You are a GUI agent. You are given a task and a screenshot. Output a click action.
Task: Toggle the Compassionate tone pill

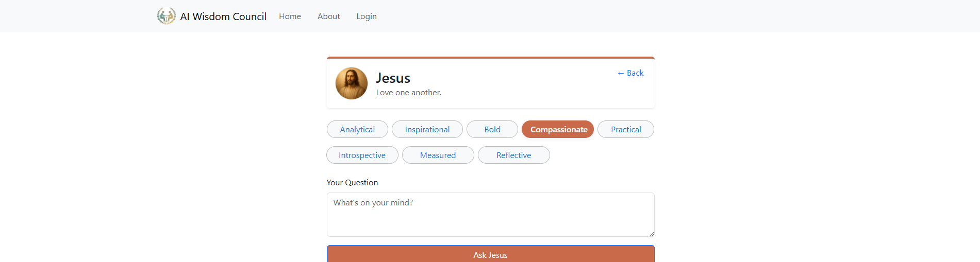[x=558, y=130]
